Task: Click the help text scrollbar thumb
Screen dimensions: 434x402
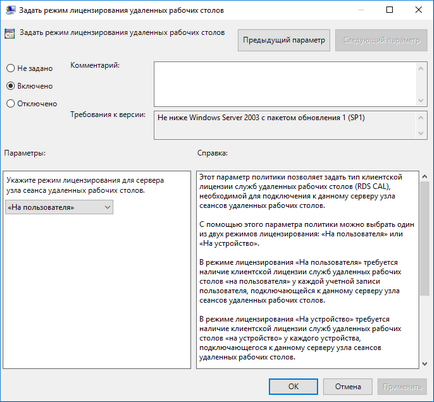Action: point(424,238)
